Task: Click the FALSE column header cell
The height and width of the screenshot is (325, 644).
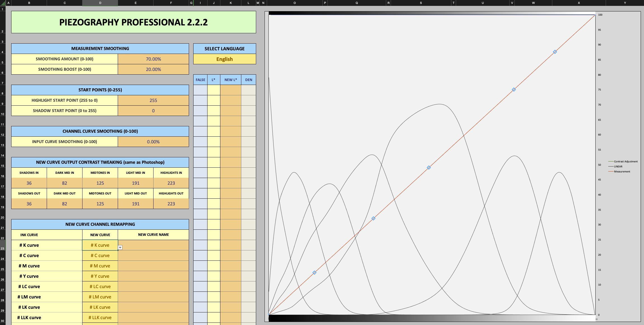Action: (200, 80)
